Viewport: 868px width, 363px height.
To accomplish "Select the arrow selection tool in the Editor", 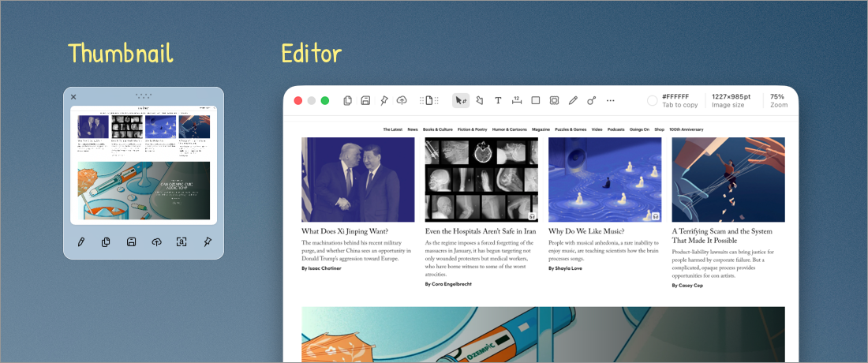I will 461,100.
